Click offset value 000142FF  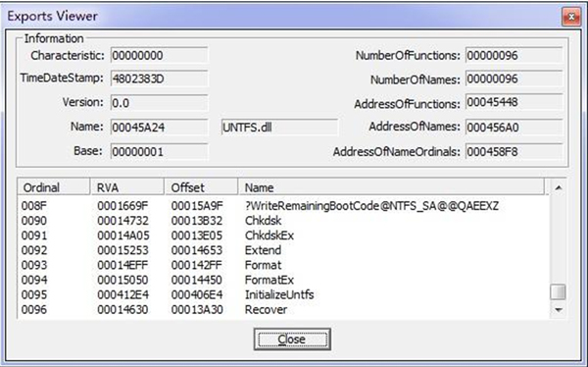[x=197, y=265]
